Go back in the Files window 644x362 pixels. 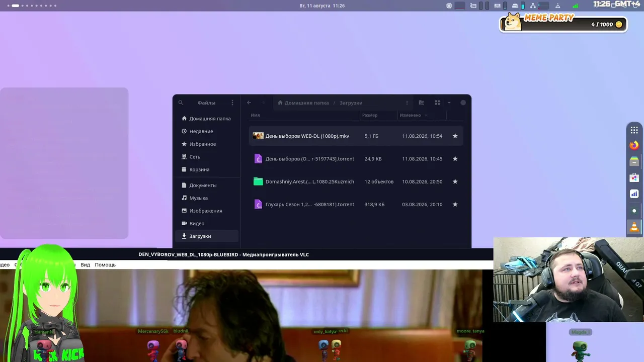click(x=249, y=103)
